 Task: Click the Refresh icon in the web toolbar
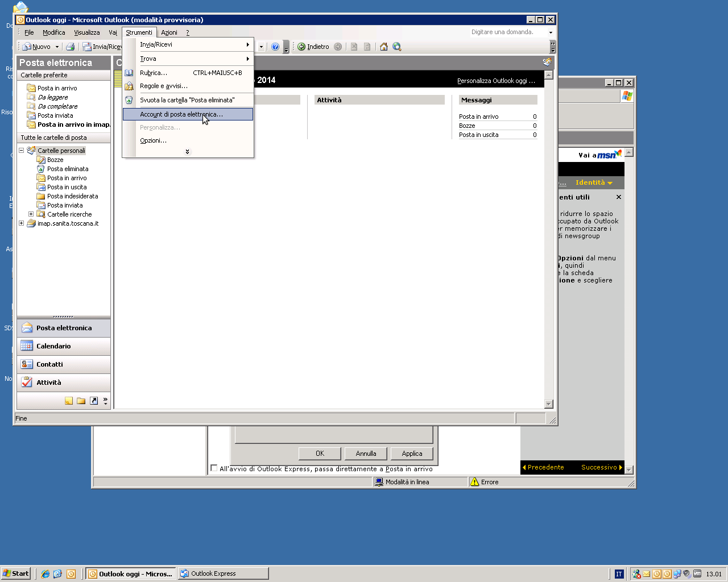coord(367,47)
